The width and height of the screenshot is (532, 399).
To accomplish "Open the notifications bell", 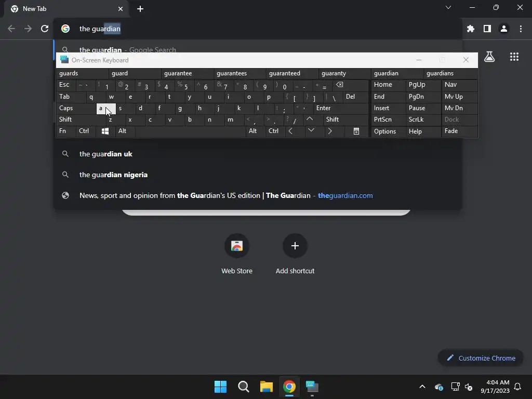I will click(x=518, y=387).
